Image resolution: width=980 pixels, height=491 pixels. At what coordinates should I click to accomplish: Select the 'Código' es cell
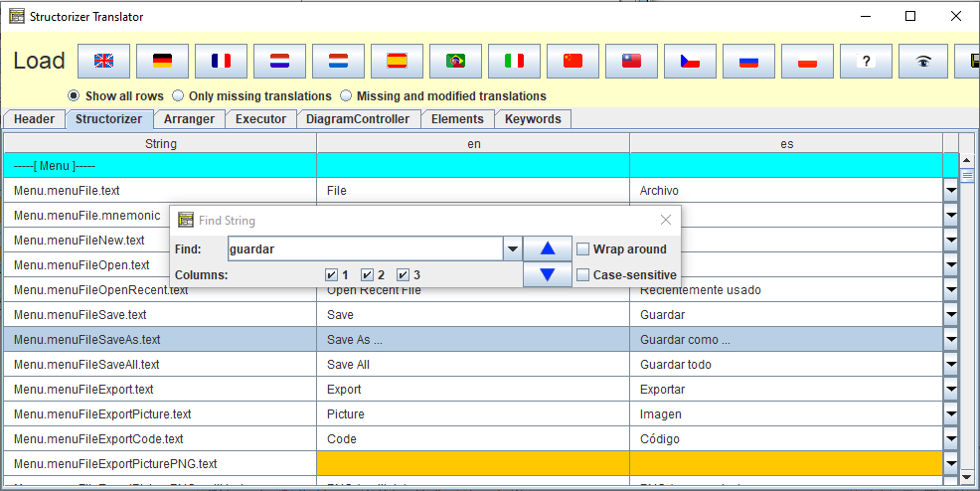pyautogui.click(x=787, y=439)
